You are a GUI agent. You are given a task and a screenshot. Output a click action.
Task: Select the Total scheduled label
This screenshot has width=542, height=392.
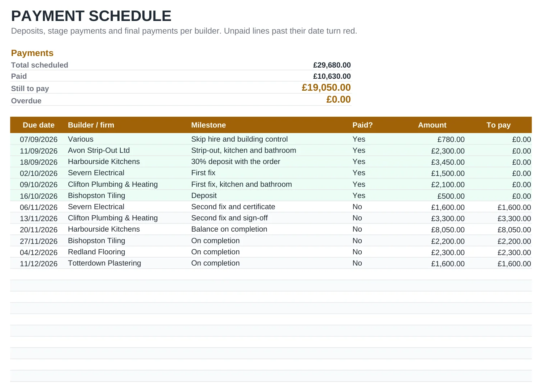coord(40,65)
